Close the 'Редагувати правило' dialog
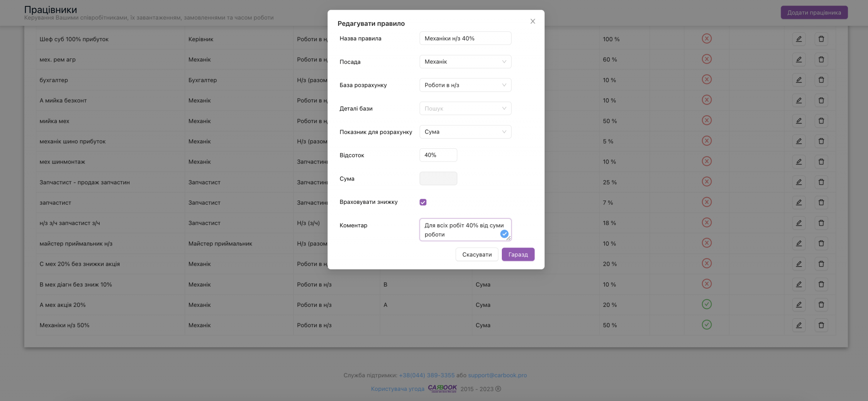868x401 pixels. pos(533,21)
